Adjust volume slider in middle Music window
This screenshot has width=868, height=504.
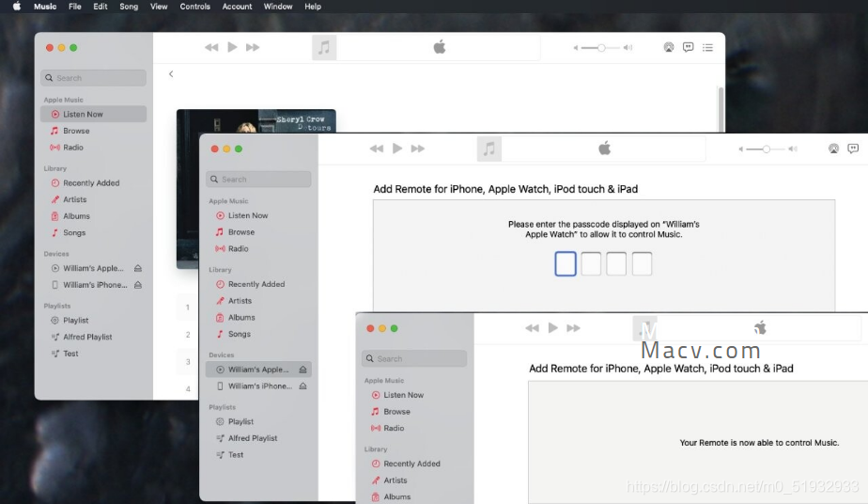click(x=767, y=149)
